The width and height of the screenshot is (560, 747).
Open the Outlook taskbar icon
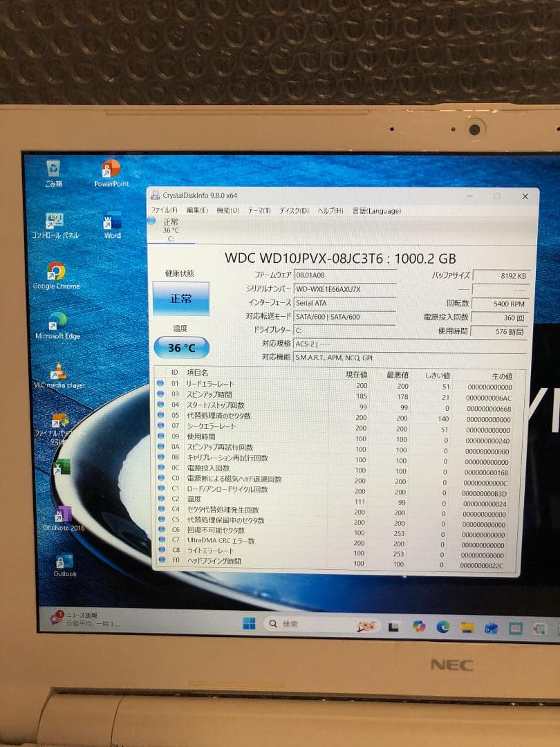point(491,628)
